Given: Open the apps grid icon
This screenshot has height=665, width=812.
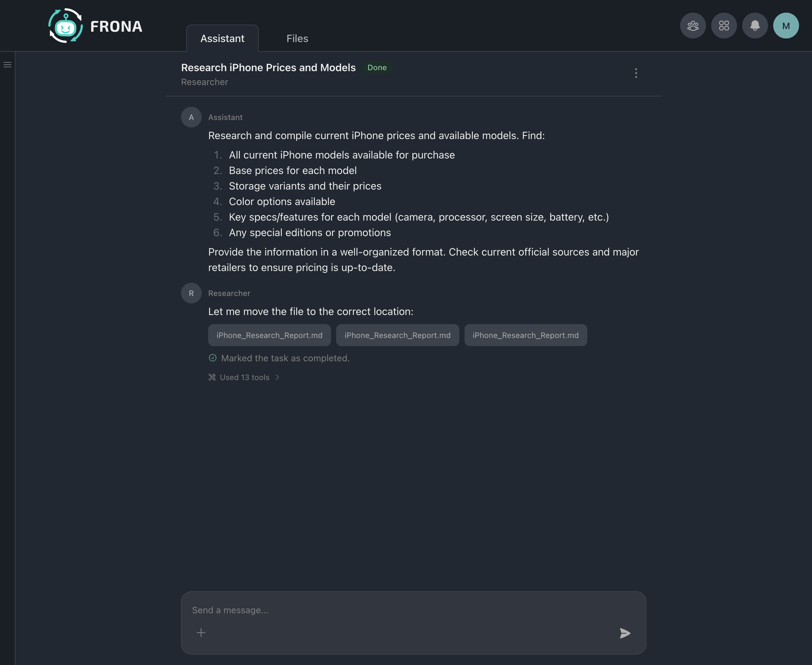Looking at the screenshot, I should (723, 26).
